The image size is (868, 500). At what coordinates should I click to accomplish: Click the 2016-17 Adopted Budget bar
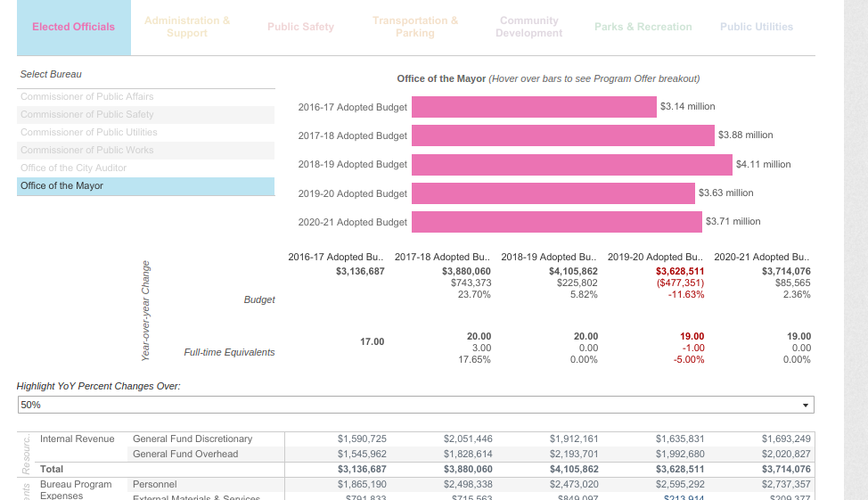[x=534, y=107]
